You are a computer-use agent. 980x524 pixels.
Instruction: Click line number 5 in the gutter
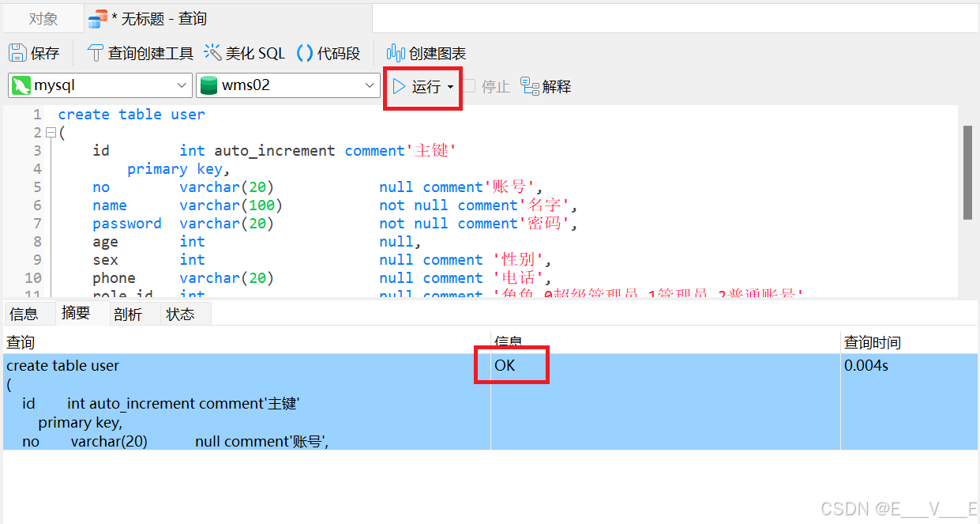pos(37,187)
